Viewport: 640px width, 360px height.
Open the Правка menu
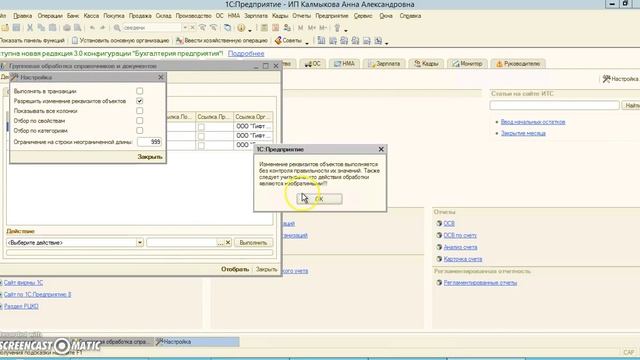[22, 16]
